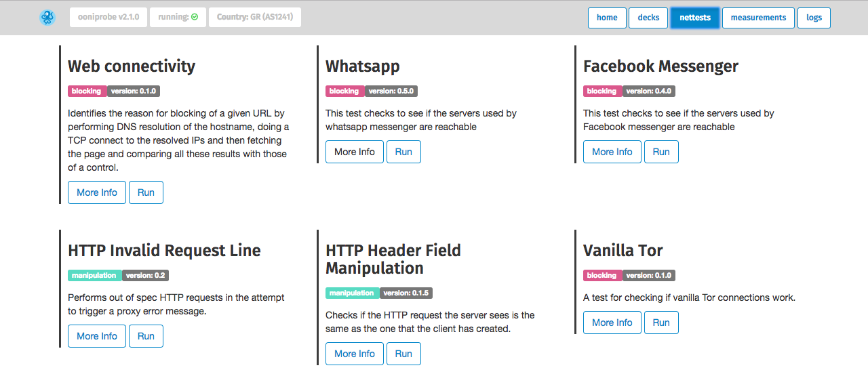Switch to the decks tab
Screen dimensions: 868x372
coord(648,18)
